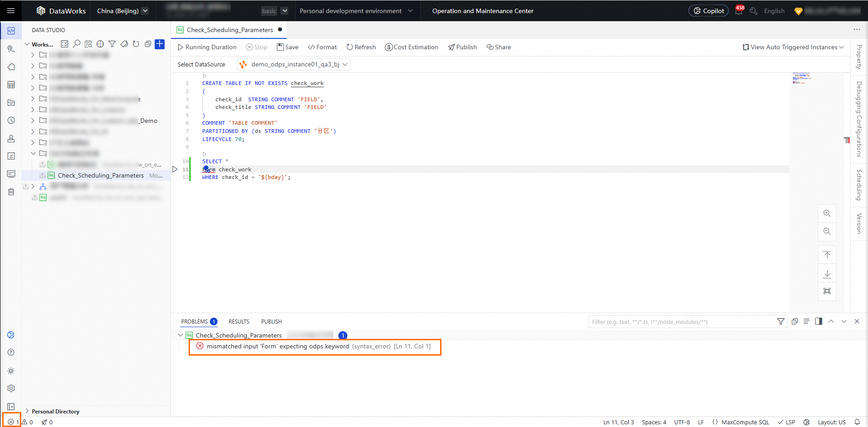The width and height of the screenshot is (868, 427).
Task: Click the blue plus create button
Action: point(160,44)
